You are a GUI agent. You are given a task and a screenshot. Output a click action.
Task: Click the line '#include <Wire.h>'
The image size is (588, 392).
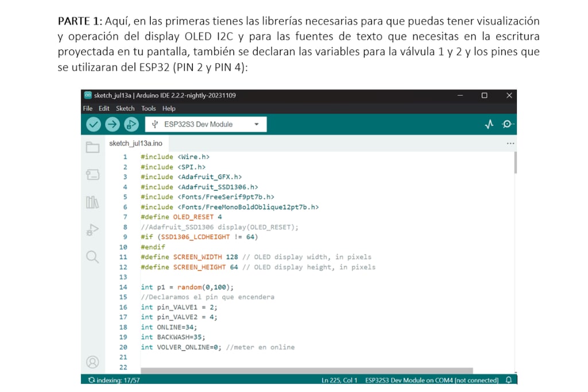(175, 157)
